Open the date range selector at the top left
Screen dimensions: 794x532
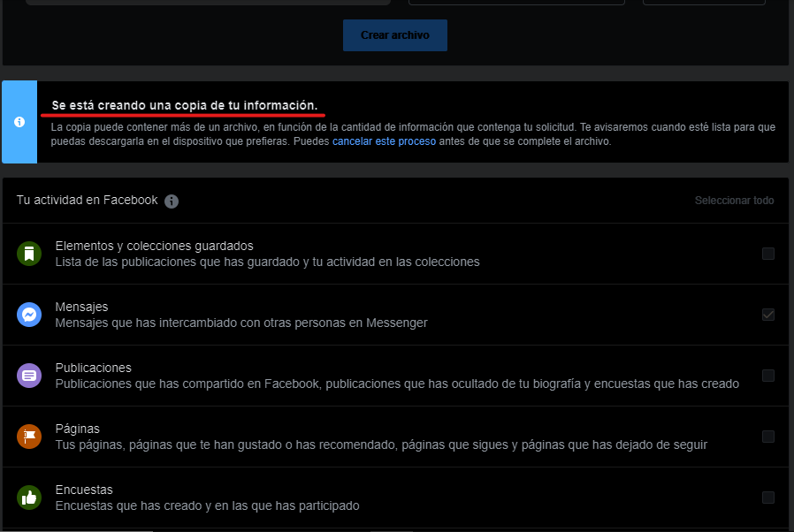point(208,2)
